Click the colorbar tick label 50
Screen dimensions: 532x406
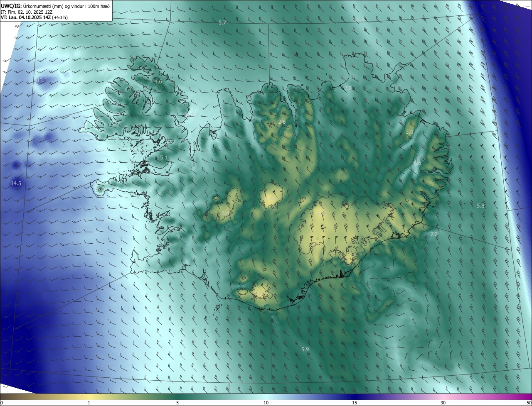click(x=528, y=403)
